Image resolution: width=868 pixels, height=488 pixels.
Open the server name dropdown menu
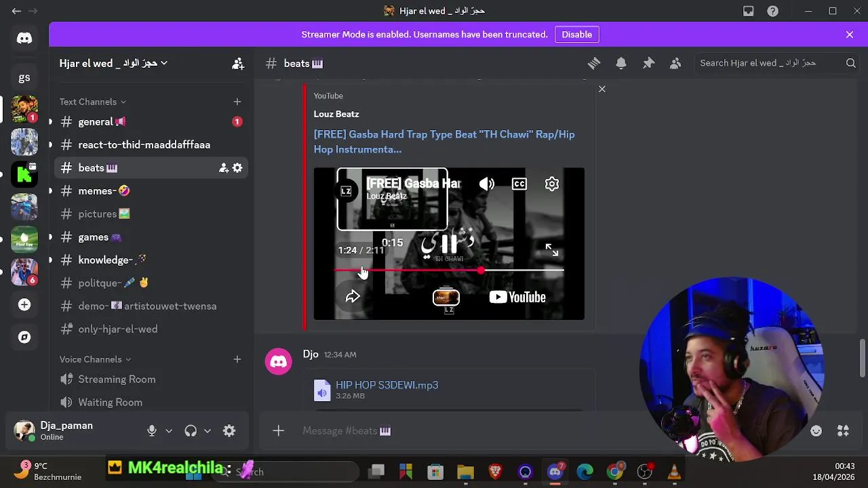pyautogui.click(x=113, y=63)
